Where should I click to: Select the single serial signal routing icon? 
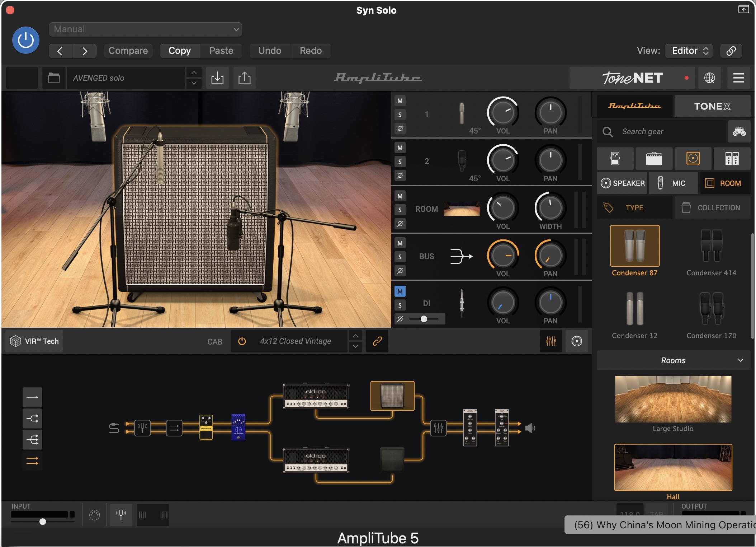pyautogui.click(x=32, y=397)
